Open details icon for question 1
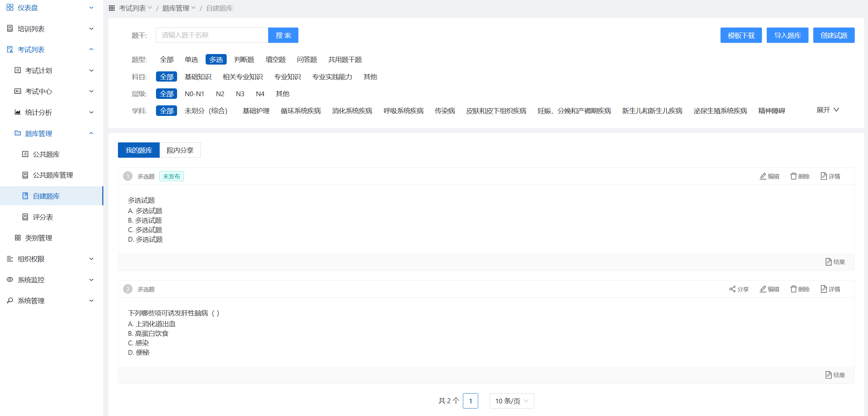 tap(823, 176)
